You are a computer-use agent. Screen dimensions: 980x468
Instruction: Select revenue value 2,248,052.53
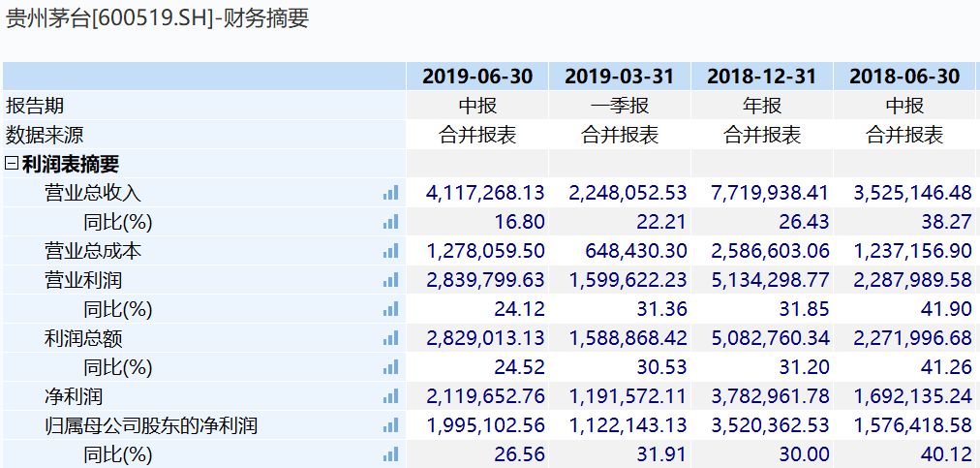pos(628,193)
